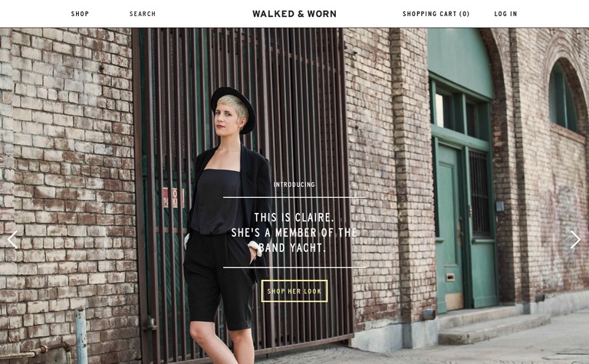The image size is (589, 364).
Task: Advance to next slide with right arrow
Action: [x=575, y=239]
